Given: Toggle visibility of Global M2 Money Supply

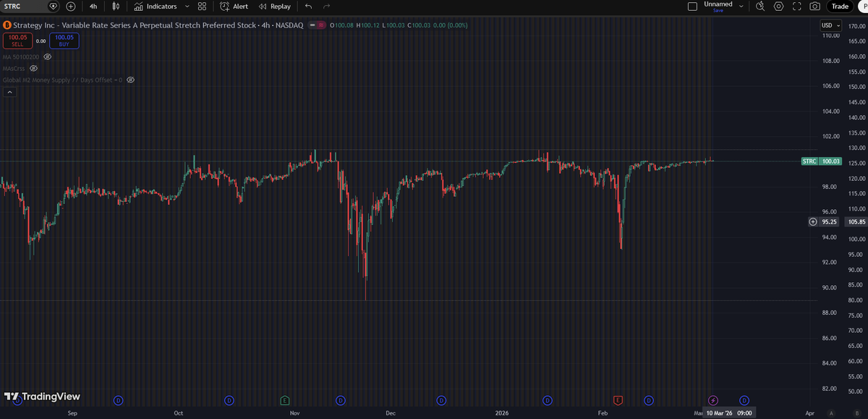Looking at the screenshot, I should coord(131,80).
